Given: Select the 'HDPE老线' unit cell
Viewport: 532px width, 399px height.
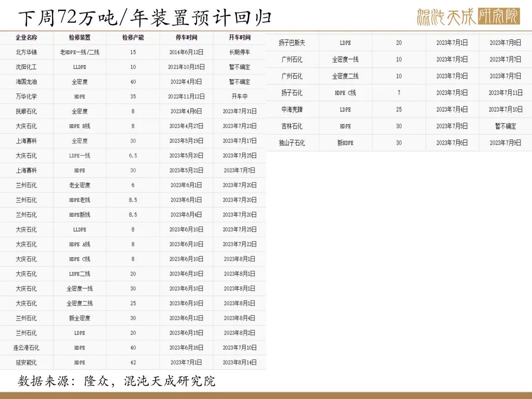Looking at the screenshot, I should tap(80, 200).
